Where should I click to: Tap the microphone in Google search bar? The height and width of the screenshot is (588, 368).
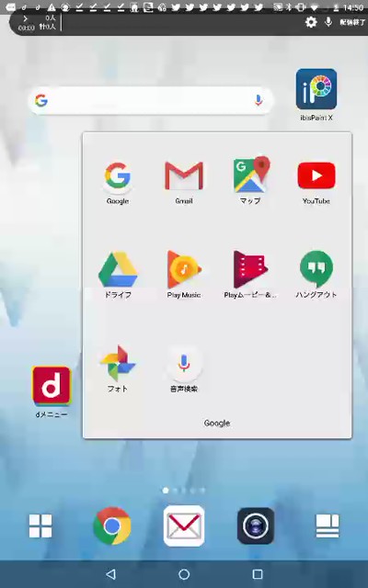[258, 100]
